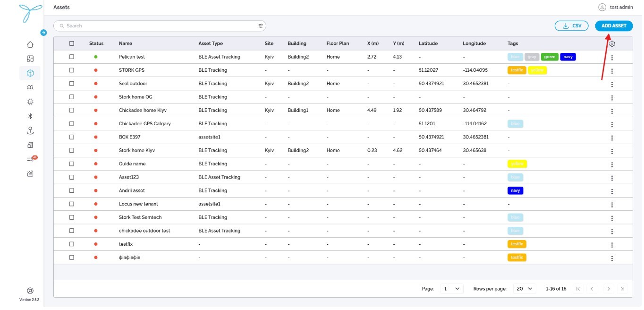Click the test admin account name
This screenshot has width=644, height=310.
[621, 7]
